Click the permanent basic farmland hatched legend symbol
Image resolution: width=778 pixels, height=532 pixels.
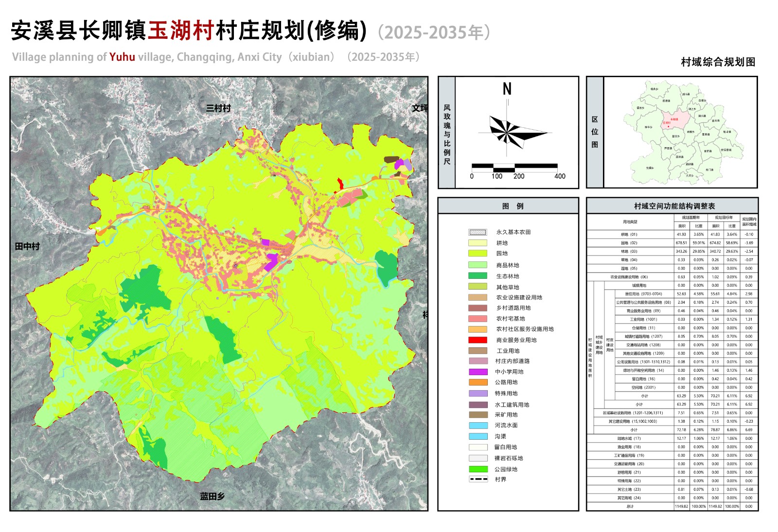pyautogui.click(x=477, y=232)
